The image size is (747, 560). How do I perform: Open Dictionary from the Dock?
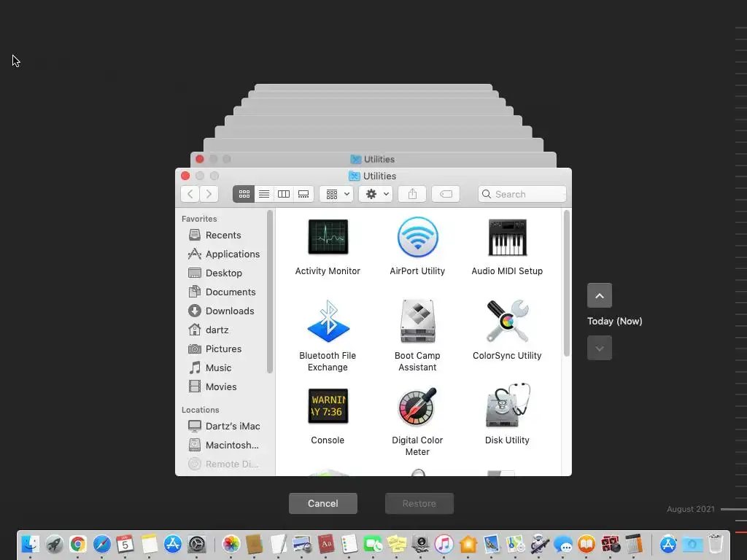point(326,544)
